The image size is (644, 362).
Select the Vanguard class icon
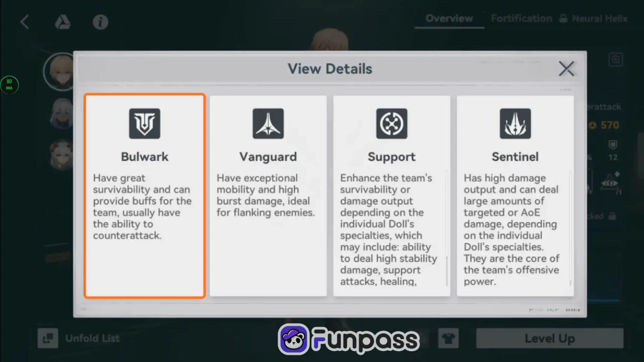click(268, 123)
